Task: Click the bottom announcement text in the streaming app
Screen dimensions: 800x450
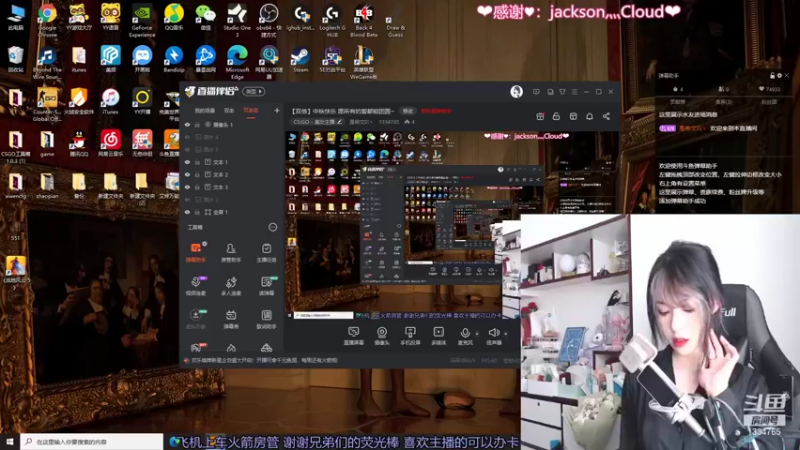Action: pyautogui.click(x=264, y=360)
